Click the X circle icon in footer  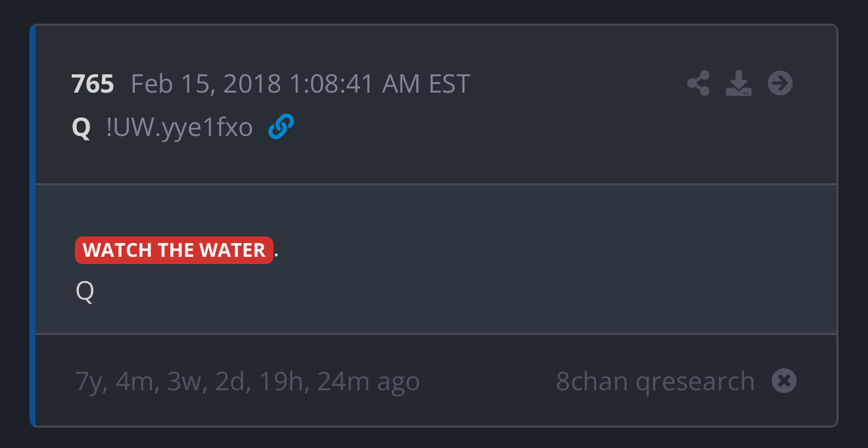[x=784, y=381]
